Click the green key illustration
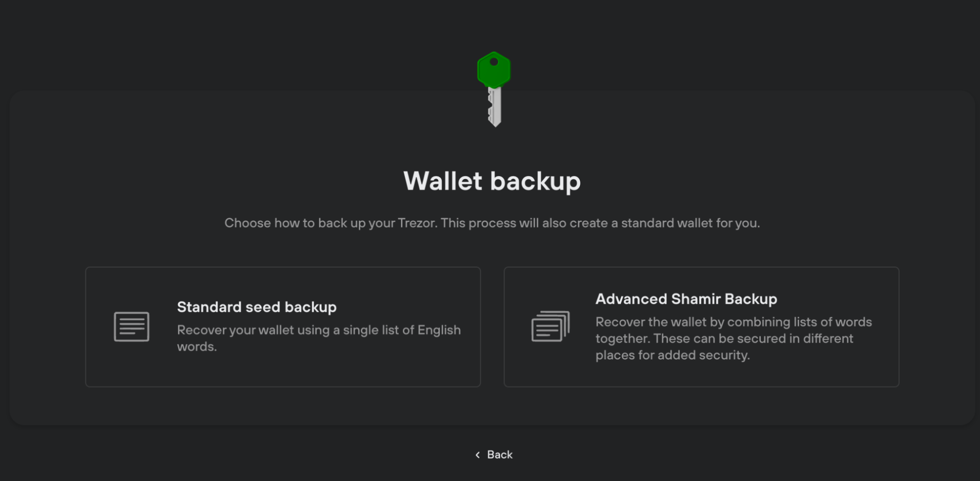Image resolution: width=980 pixels, height=481 pixels. pyautogui.click(x=494, y=88)
